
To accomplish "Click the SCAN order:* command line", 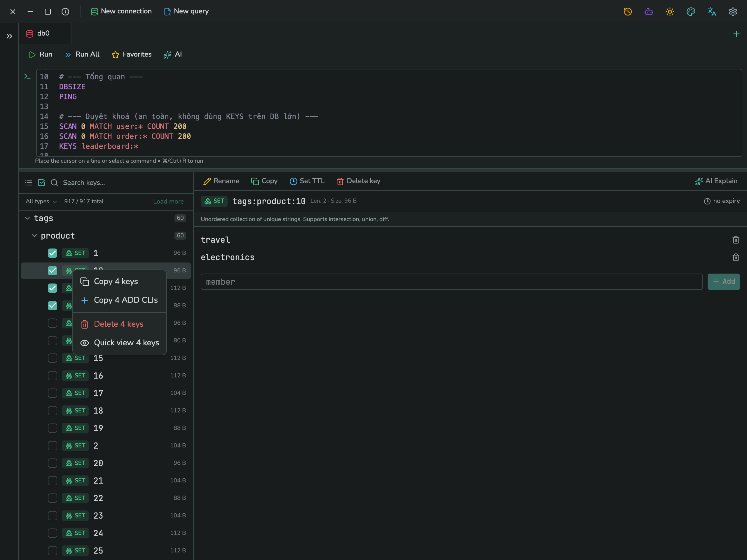I will tap(125, 136).
